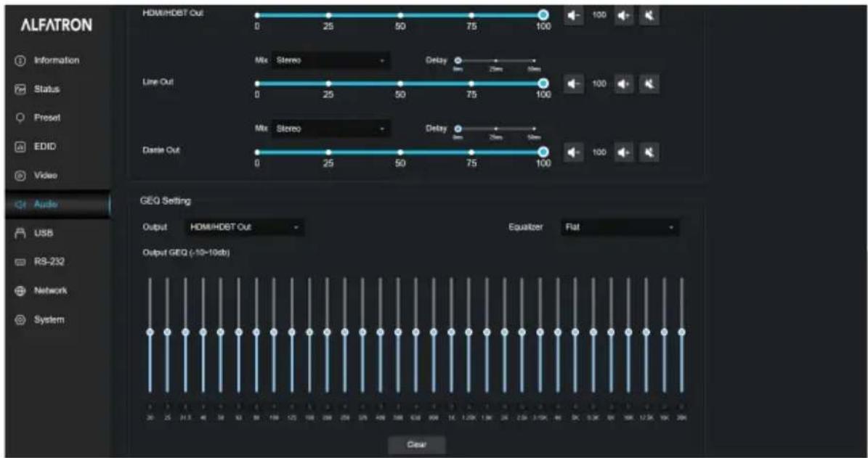Set HDMI/HDBT Out volume slider to 50
The width and height of the screenshot is (868, 458).
pyautogui.click(x=400, y=15)
